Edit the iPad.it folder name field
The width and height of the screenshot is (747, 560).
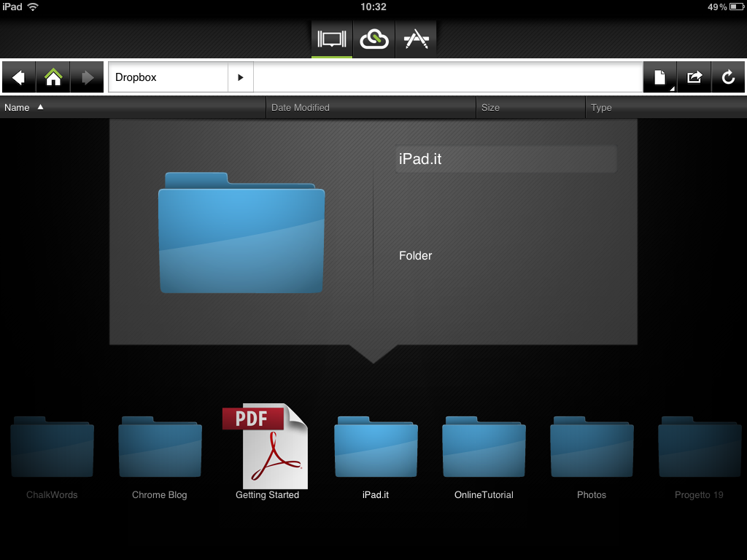506,159
